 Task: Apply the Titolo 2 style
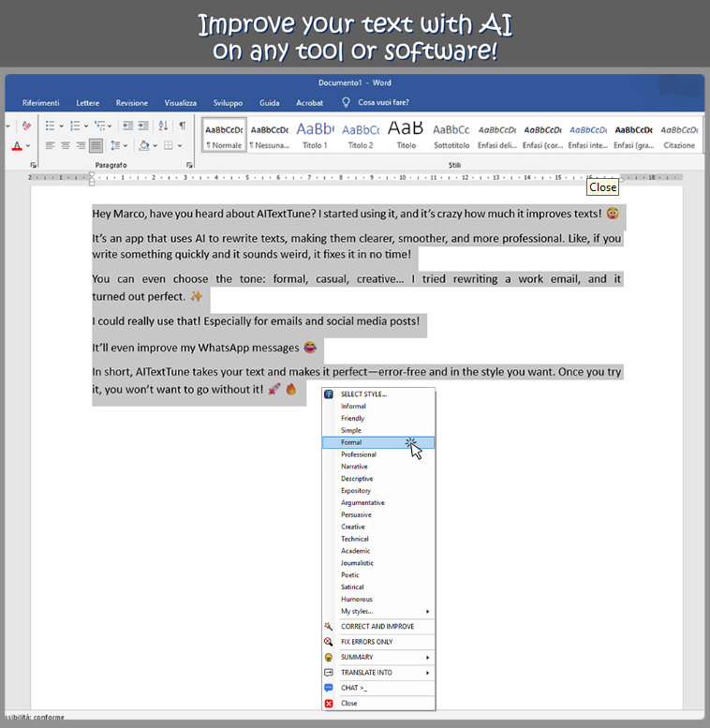pos(361,135)
